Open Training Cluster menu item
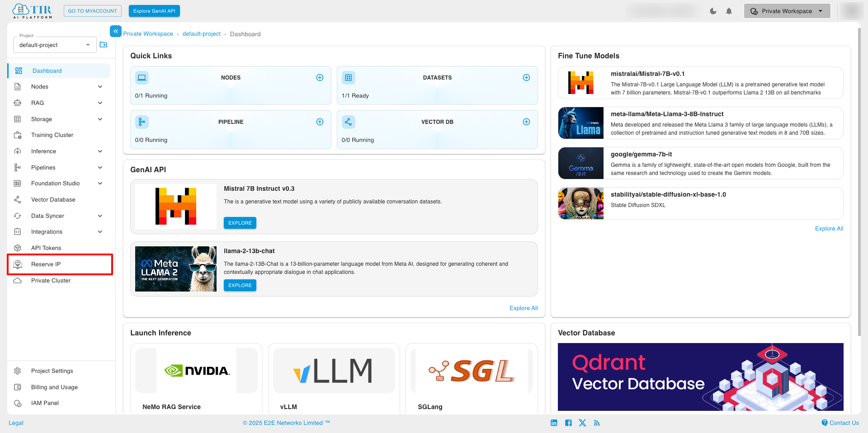 59,135
